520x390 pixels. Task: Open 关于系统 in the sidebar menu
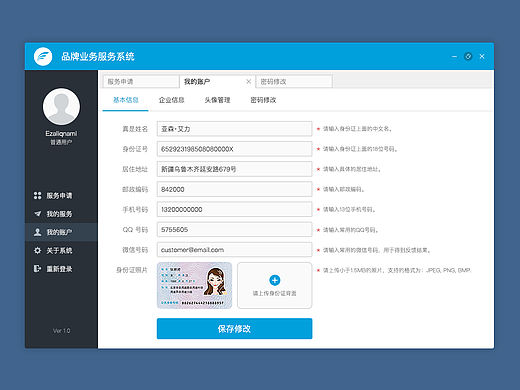(x=61, y=250)
